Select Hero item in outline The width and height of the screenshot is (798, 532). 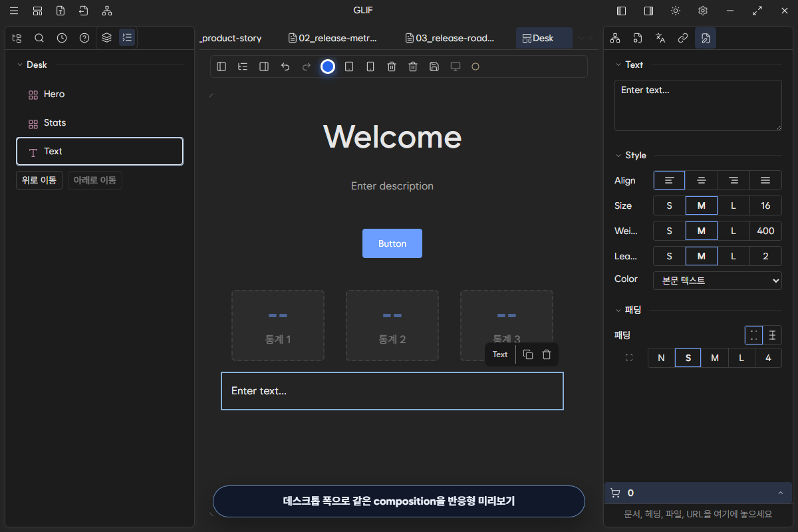[100, 94]
